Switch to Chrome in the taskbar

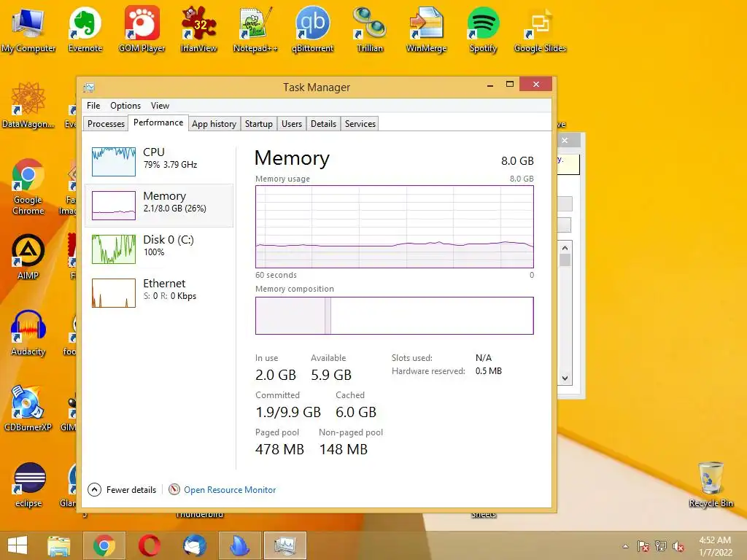(x=104, y=545)
